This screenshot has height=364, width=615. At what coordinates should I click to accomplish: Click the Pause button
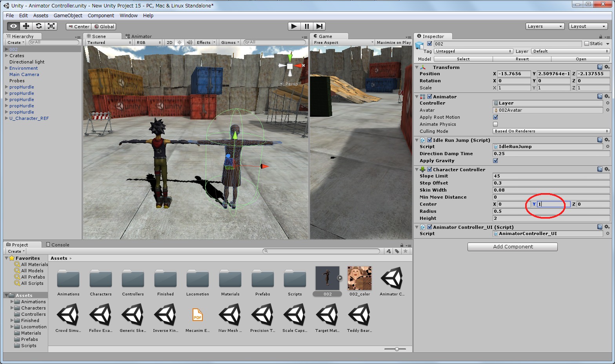(x=307, y=26)
